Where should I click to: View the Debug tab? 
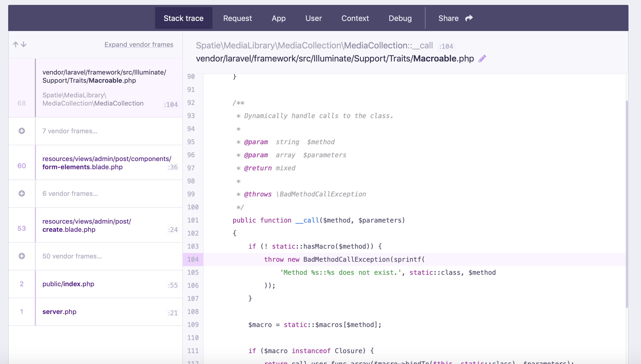coord(400,18)
